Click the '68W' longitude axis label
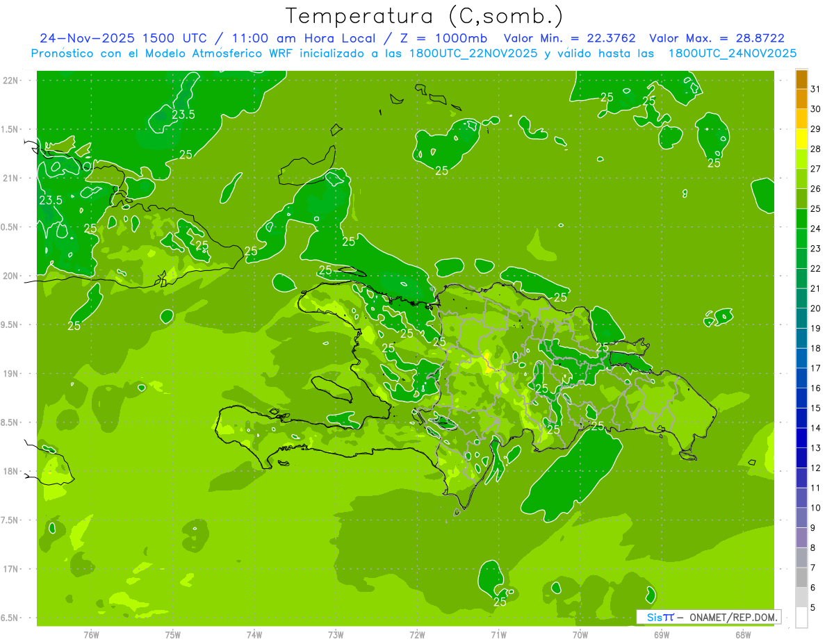This screenshot has height=644, width=834. pyautogui.click(x=743, y=634)
